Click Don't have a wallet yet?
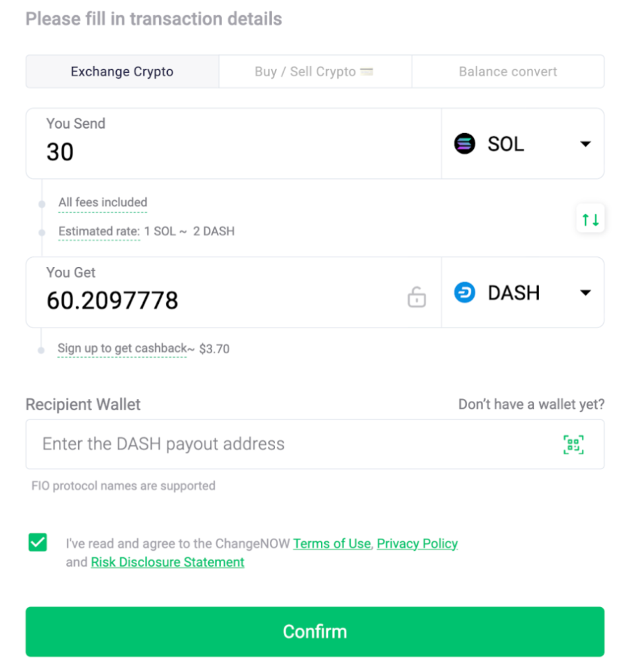The width and height of the screenshot is (631, 672). [531, 404]
